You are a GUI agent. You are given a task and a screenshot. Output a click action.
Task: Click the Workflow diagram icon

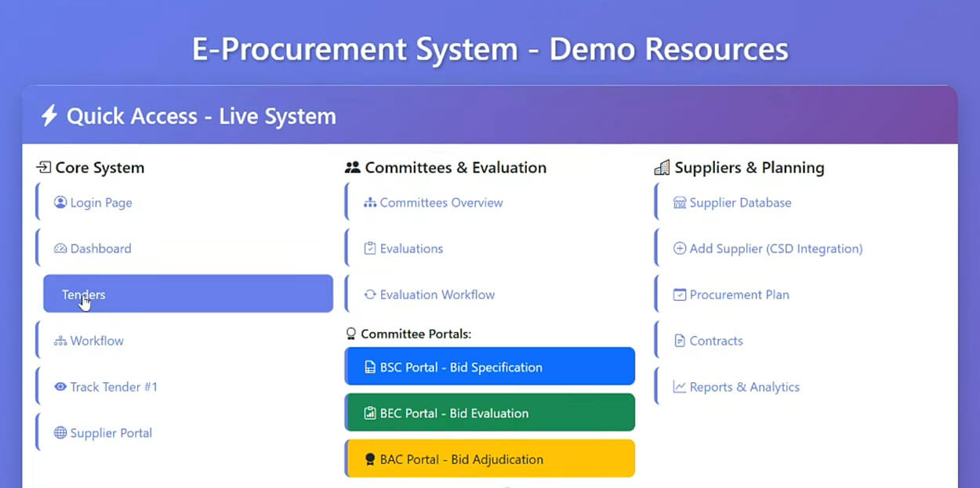click(x=60, y=342)
